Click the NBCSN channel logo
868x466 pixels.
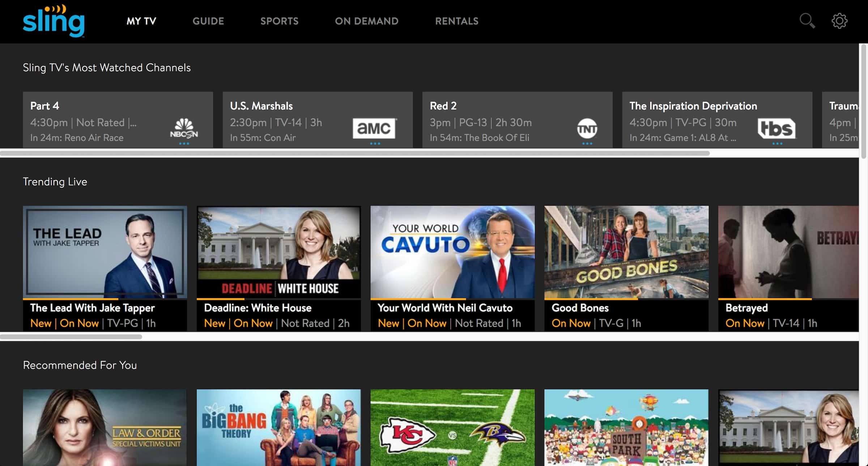coord(184,128)
